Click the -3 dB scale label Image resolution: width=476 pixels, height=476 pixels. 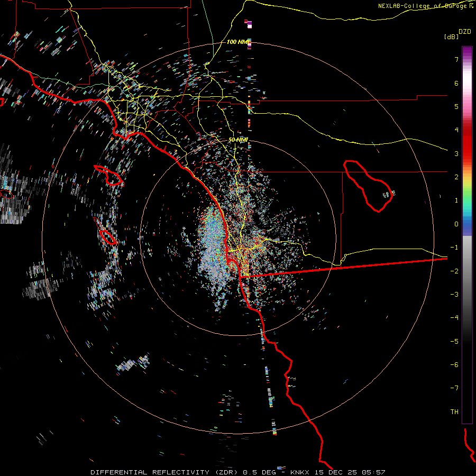click(454, 295)
